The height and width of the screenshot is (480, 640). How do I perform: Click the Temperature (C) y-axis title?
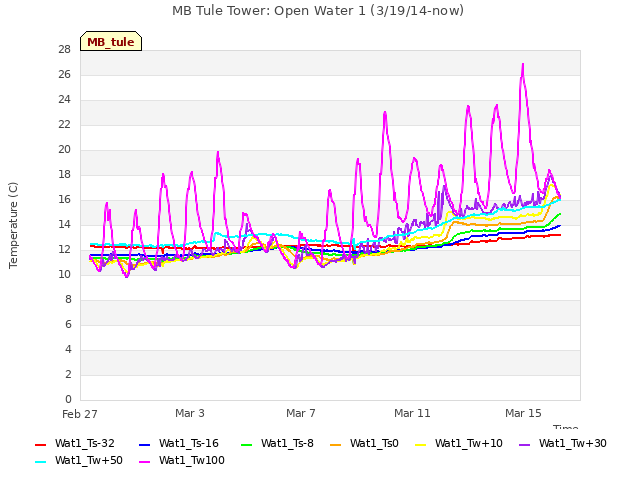[13, 225]
